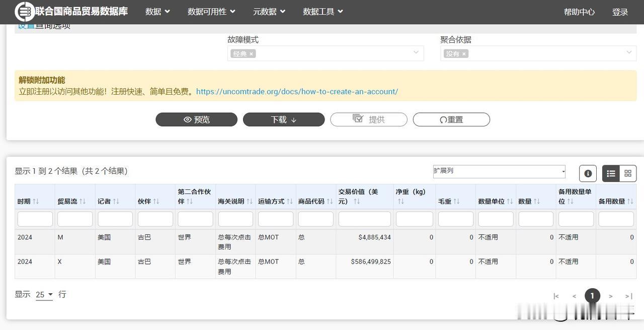Viewport: 644px width, 330px height.
Task: Open the 数据工具 menu
Action: [x=323, y=12]
